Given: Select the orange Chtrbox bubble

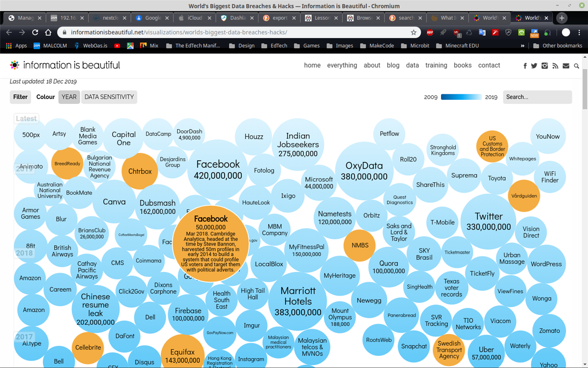Looking at the screenshot, I should coord(140,171).
